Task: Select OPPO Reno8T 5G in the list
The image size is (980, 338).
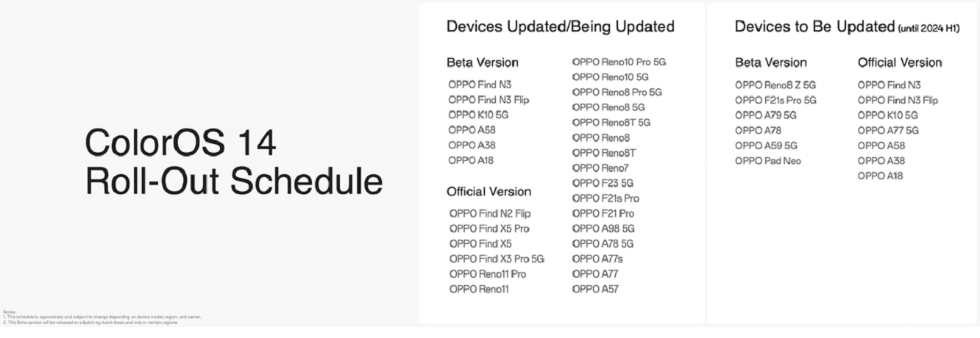Action: coord(611,122)
